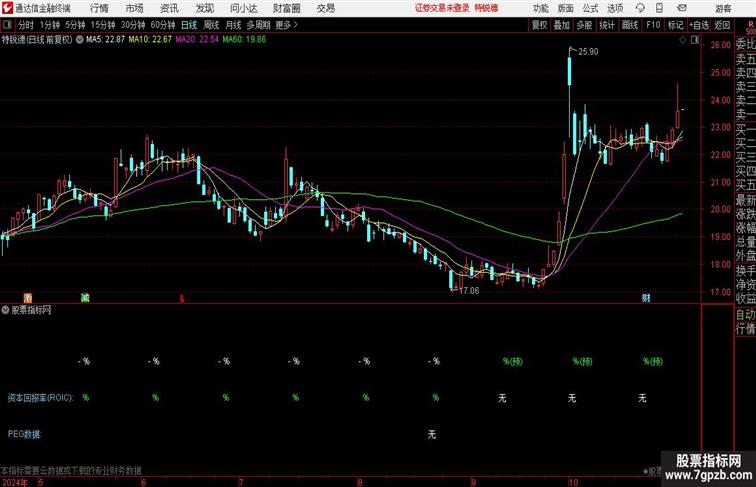
Task: Open the F10 company info button
Action: click(x=653, y=25)
